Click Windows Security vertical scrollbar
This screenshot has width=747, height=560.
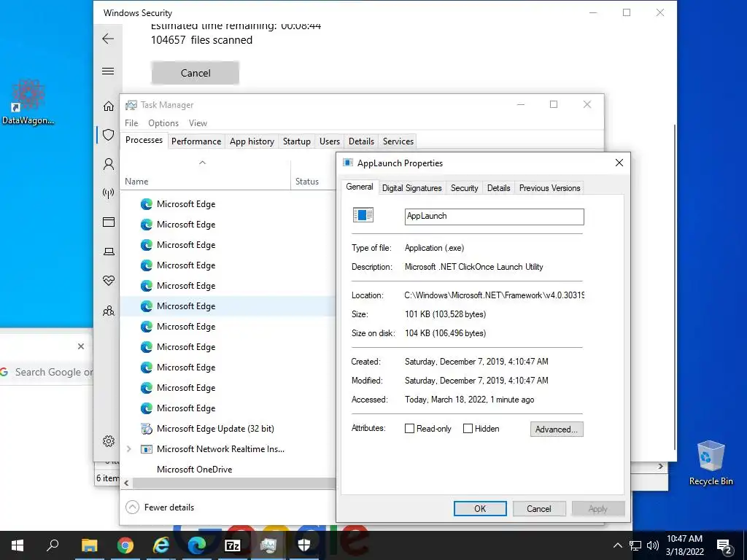(674, 287)
